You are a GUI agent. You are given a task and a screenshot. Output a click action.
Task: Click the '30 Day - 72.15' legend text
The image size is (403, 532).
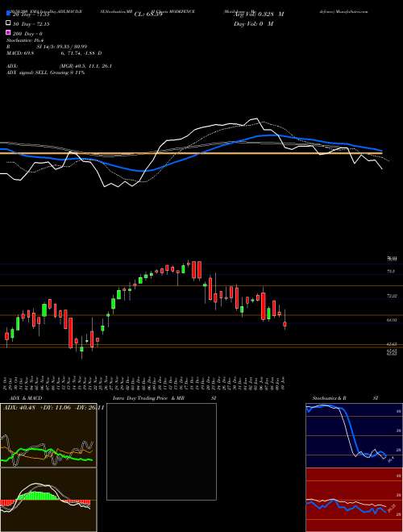click(x=31, y=23)
